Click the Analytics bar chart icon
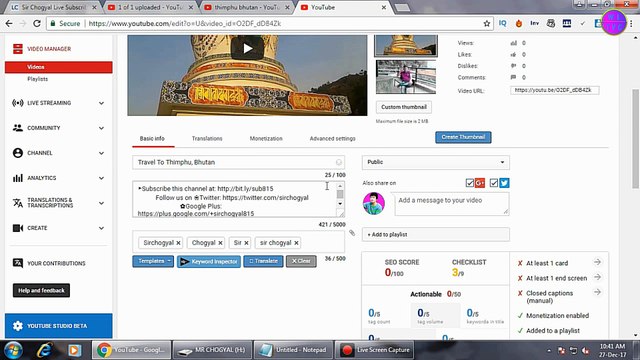The image size is (640, 360). 18,178
